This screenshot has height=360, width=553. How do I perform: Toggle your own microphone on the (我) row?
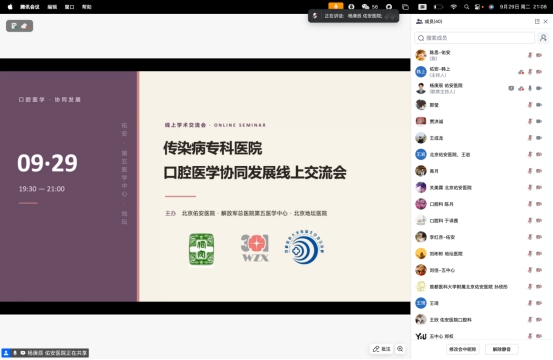pyautogui.click(x=530, y=55)
